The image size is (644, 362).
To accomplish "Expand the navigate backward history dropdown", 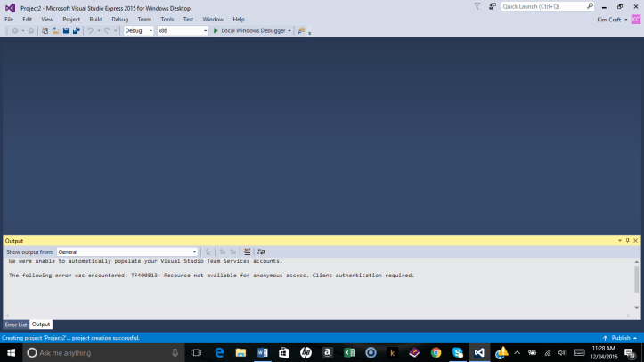I will click(23, 31).
